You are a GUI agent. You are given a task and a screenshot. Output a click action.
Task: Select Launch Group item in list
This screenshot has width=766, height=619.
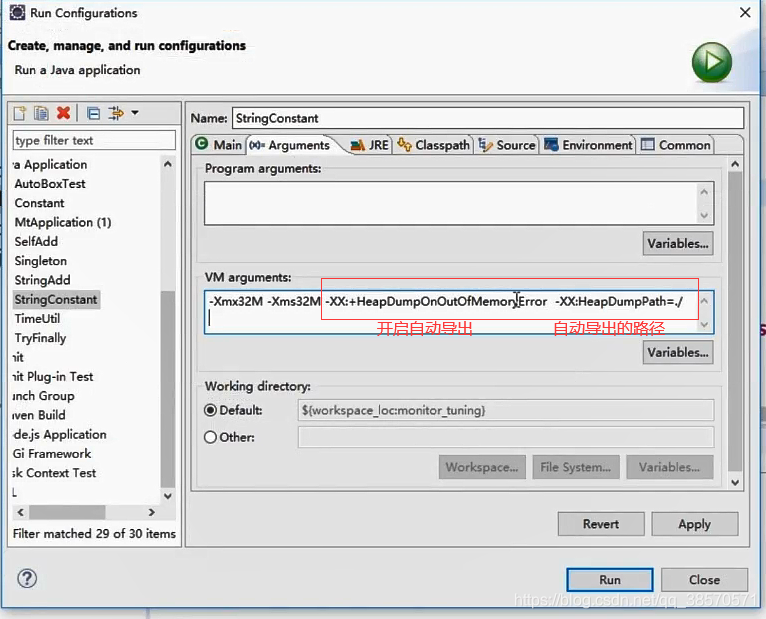click(x=43, y=396)
